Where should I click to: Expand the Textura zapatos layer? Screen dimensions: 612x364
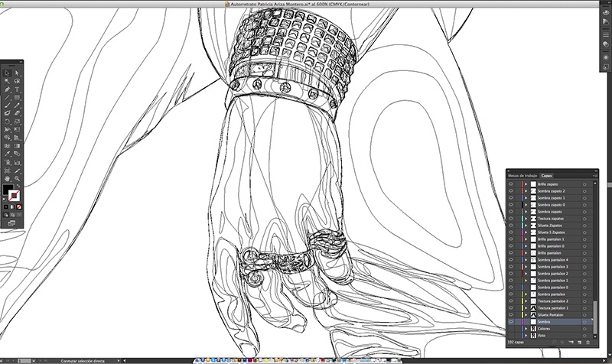526,219
